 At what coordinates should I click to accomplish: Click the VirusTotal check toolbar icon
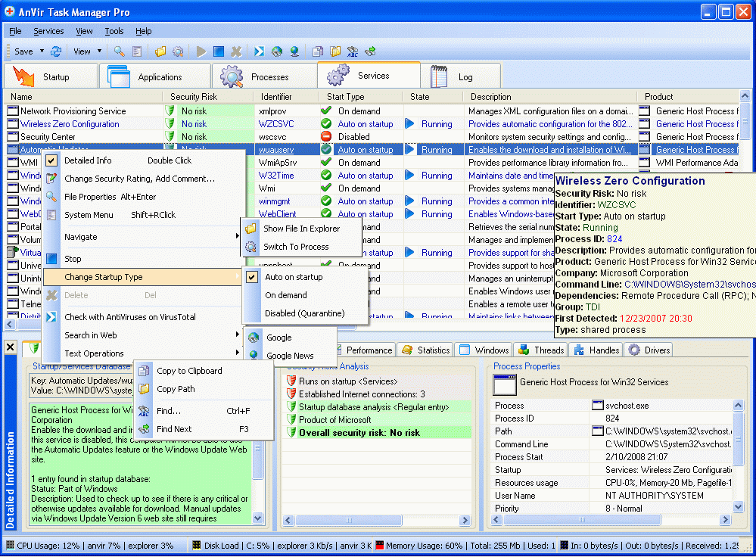(x=259, y=51)
